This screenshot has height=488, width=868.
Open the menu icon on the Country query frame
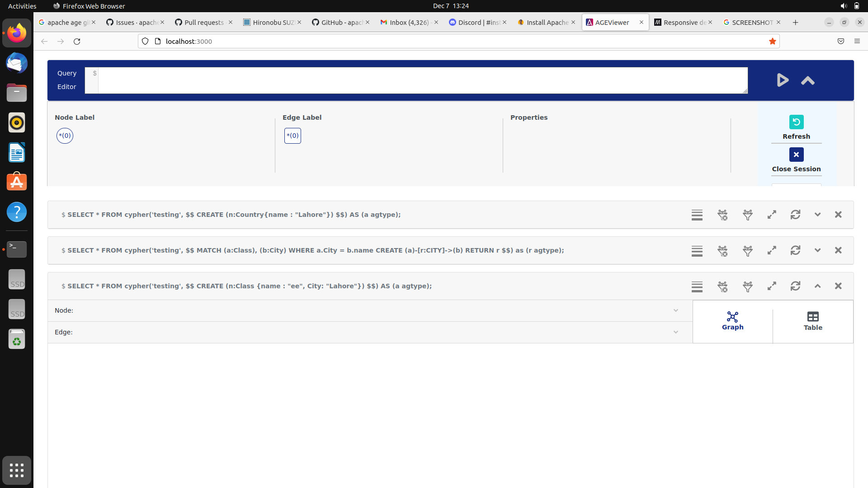coord(697,215)
